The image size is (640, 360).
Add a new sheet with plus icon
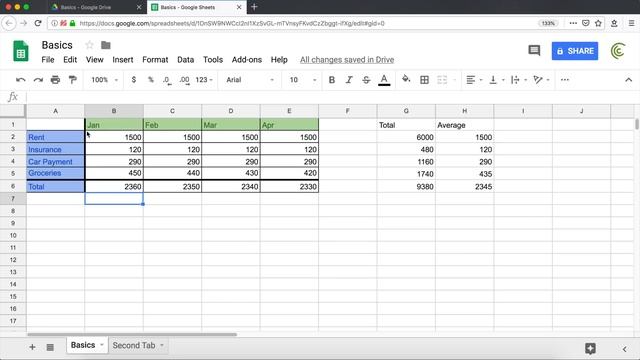(32, 347)
